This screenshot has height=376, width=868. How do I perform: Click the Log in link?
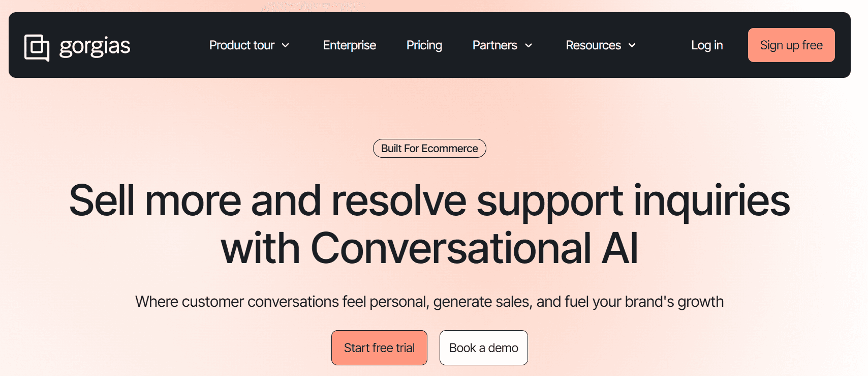pos(706,45)
